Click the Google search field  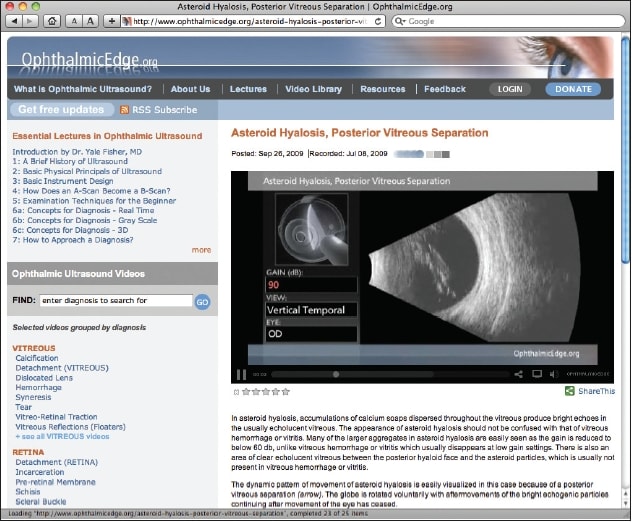click(x=509, y=21)
